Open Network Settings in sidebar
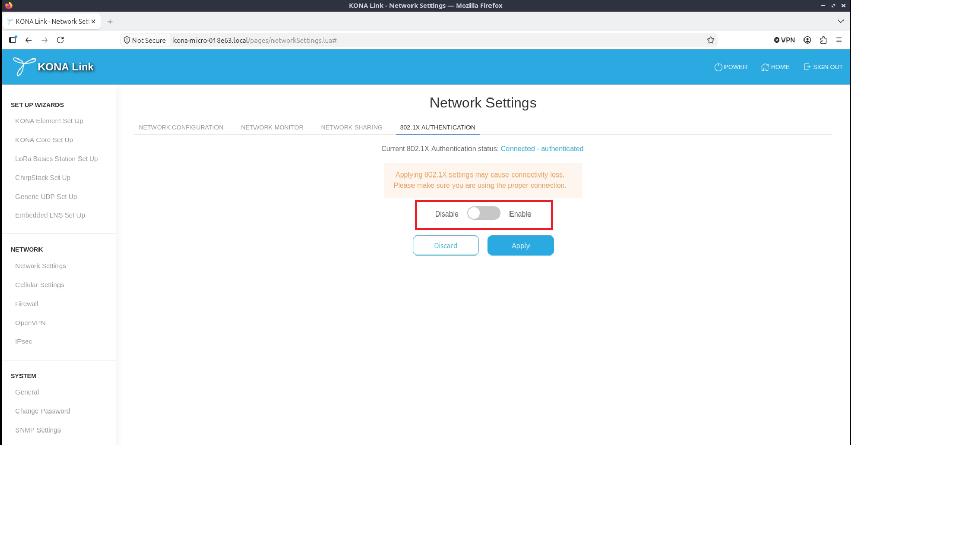980x550 pixels. pyautogui.click(x=41, y=266)
